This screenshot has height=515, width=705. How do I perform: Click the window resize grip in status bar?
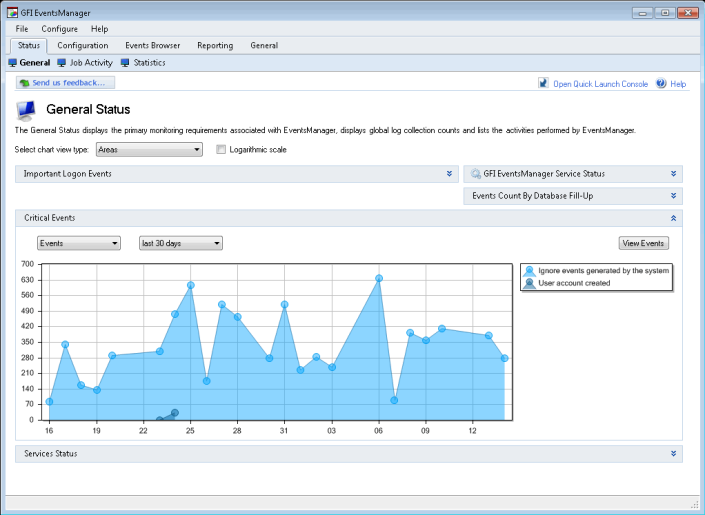(694, 505)
